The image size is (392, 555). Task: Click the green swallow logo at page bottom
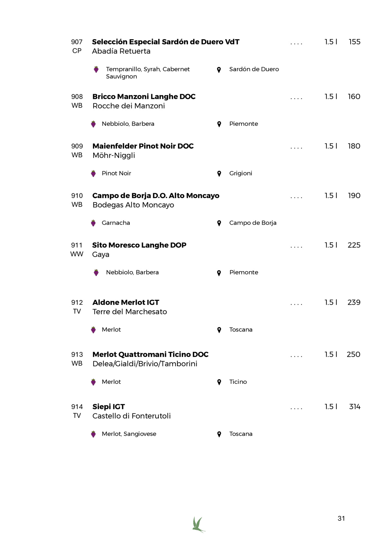pos(199,525)
